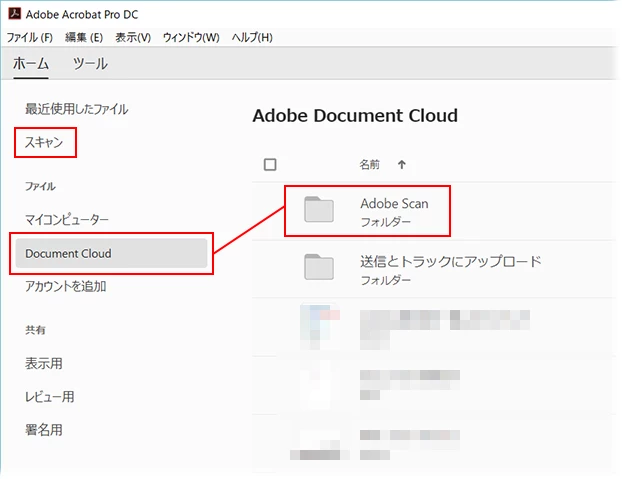Select 最近使用したファイル in the sidebar

click(x=77, y=109)
